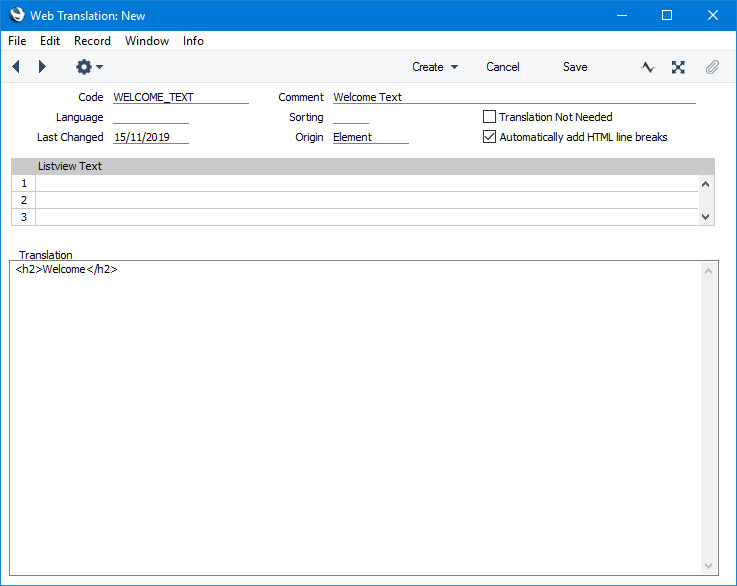Open the Window menu
The height and width of the screenshot is (586, 737).
(x=147, y=41)
